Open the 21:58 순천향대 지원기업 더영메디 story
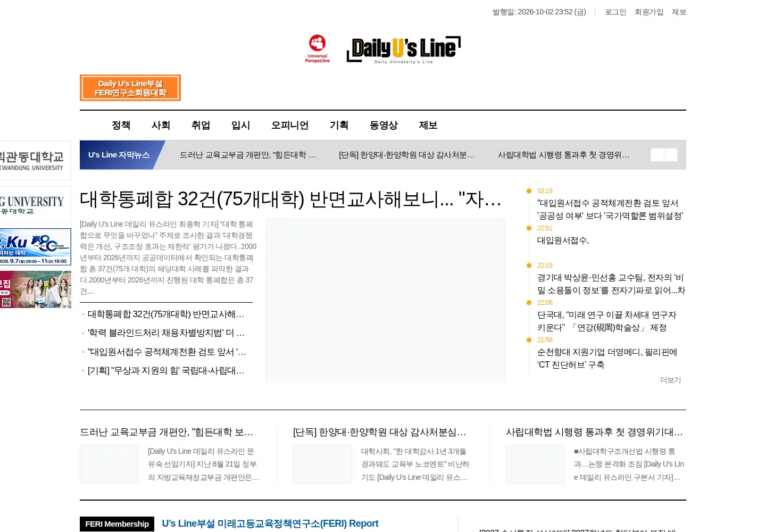Image resolution: width=766 pixels, height=532 pixels. [x=607, y=359]
